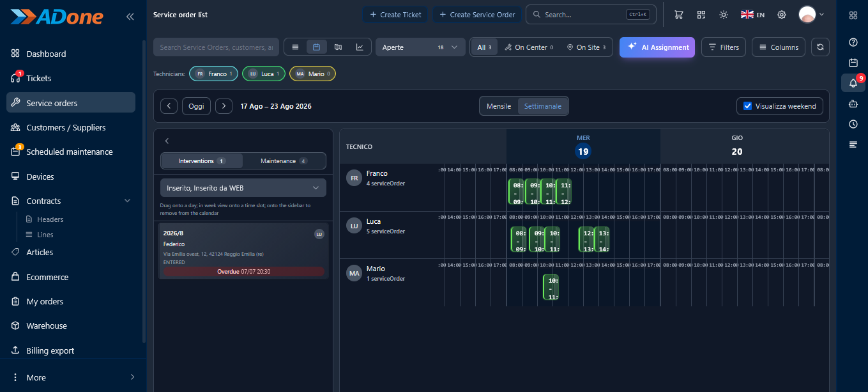The image size is (868, 392).
Task: Open the shopping cart icon
Action: tap(679, 15)
